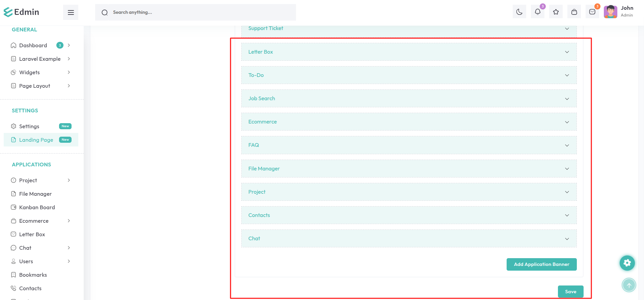Click the Add Application Banner button
The height and width of the screenshot is (300, 644).
(541, 264)
